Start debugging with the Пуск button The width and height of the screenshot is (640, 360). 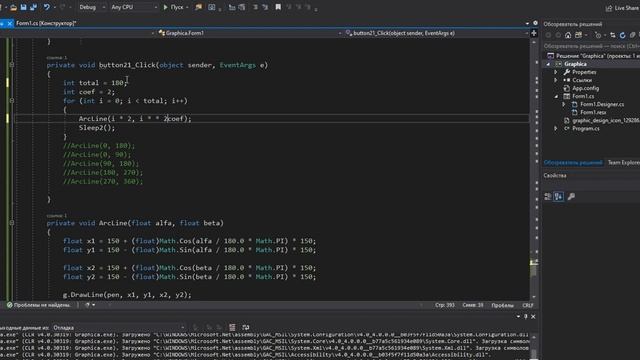[x=173, y=7]
